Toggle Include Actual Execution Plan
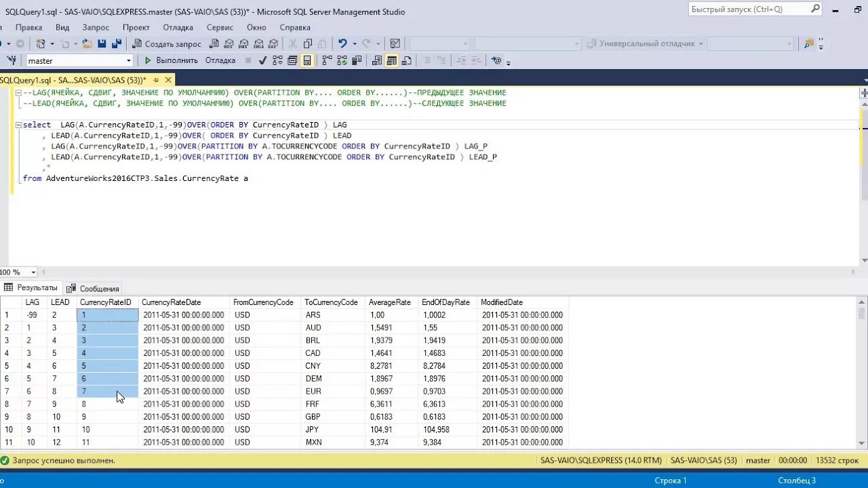868x488 pixels. pyautogui.click(x=326, y=60)
